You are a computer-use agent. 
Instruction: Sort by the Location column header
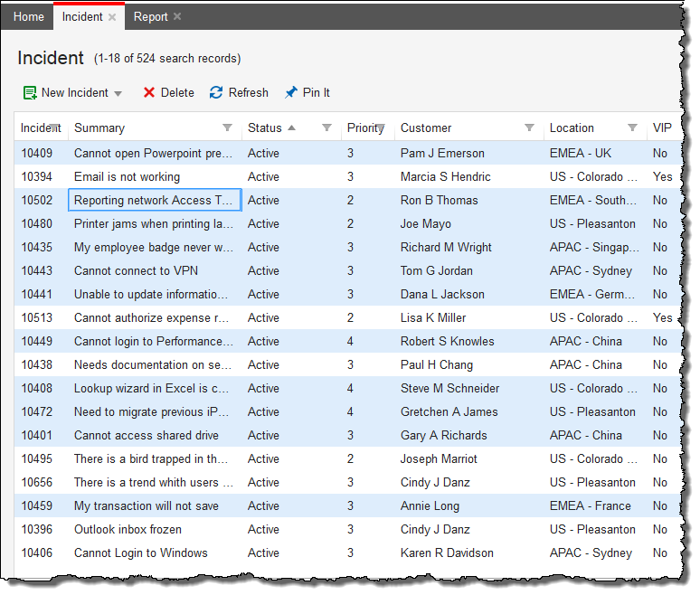(x=572, y=128)
